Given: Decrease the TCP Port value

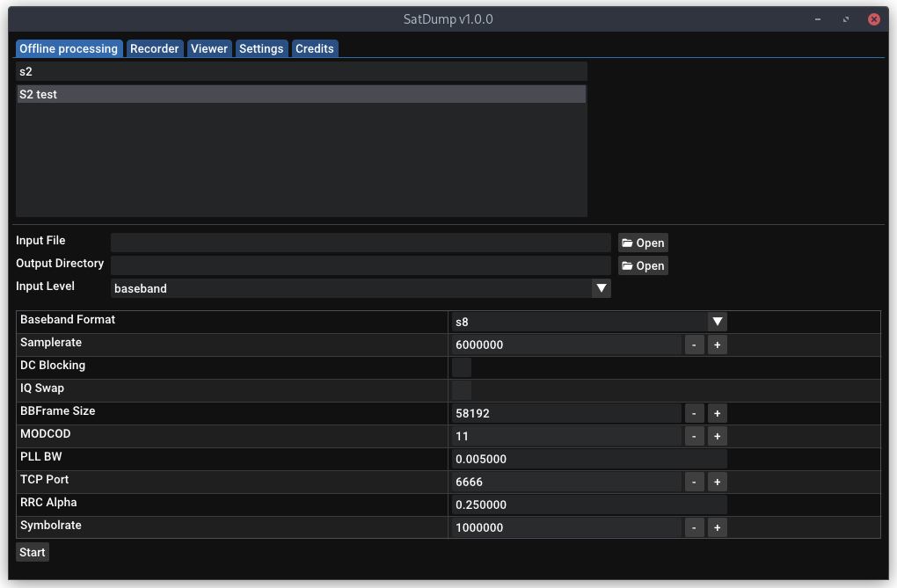Looking at the screenshot, I should 694,483.
